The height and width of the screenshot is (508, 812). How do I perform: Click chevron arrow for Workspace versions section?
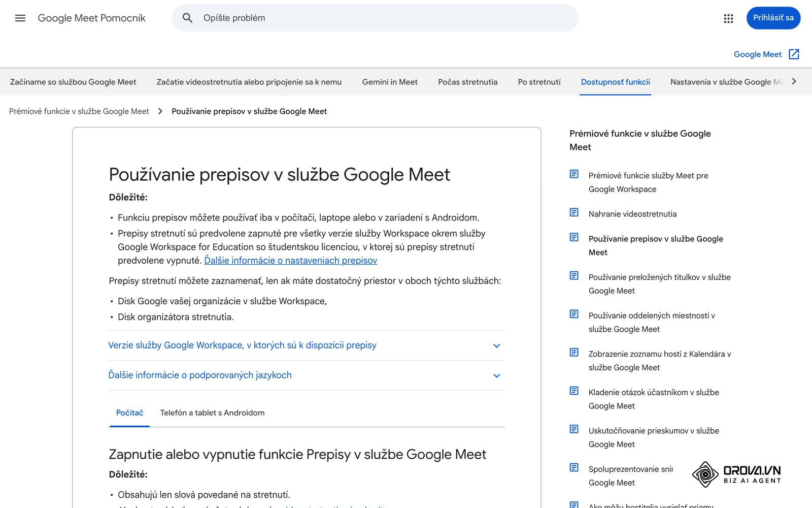click(x=497, y=346)
